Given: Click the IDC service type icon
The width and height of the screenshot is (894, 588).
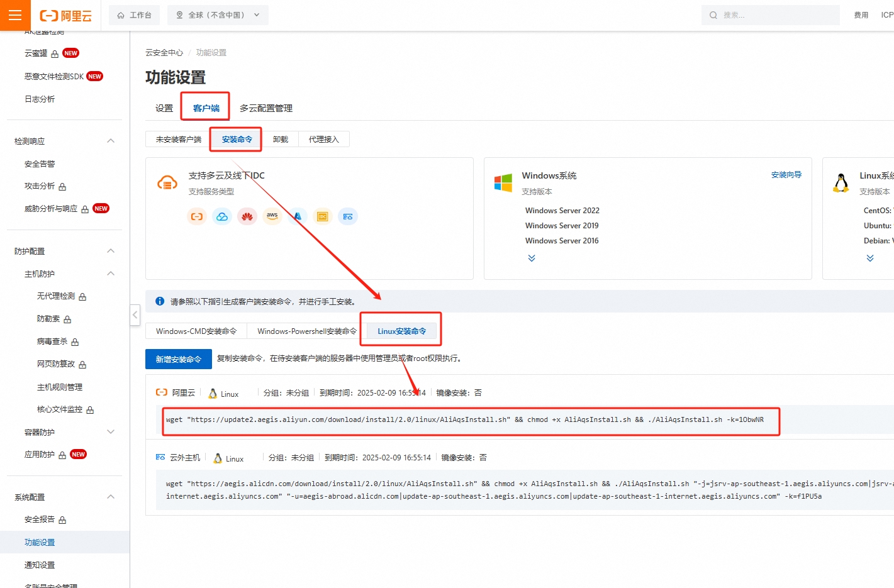Looking at the screenshot, I should [323, 216].
